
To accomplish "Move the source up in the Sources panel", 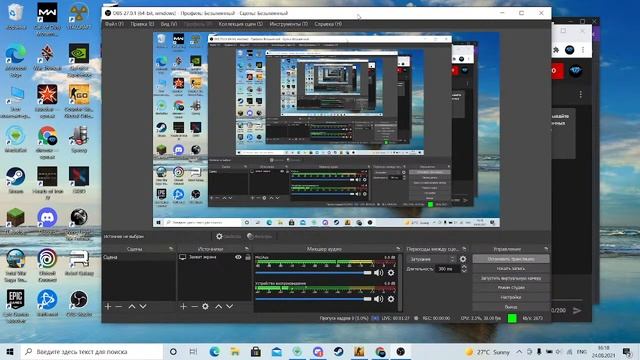I will tap(219, 306).
